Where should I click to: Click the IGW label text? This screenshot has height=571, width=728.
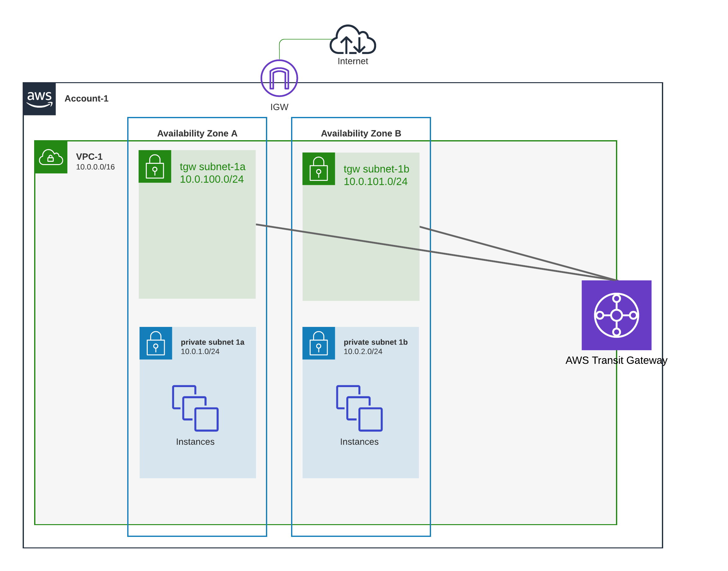(x=279, y=107)
